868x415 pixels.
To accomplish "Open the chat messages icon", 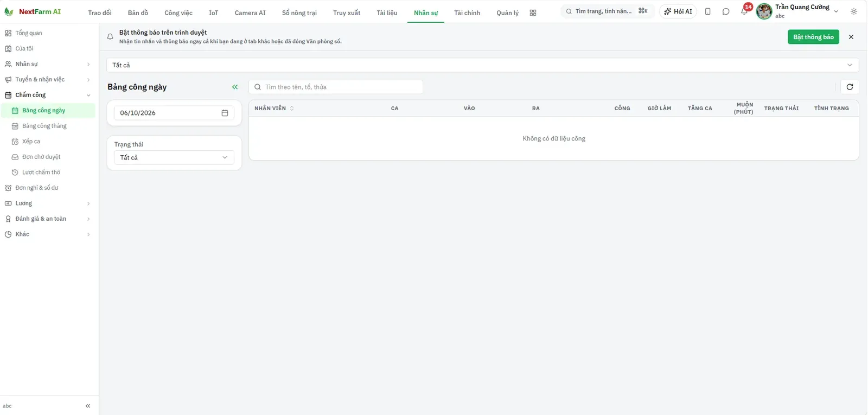I will (x=726, y=11).
